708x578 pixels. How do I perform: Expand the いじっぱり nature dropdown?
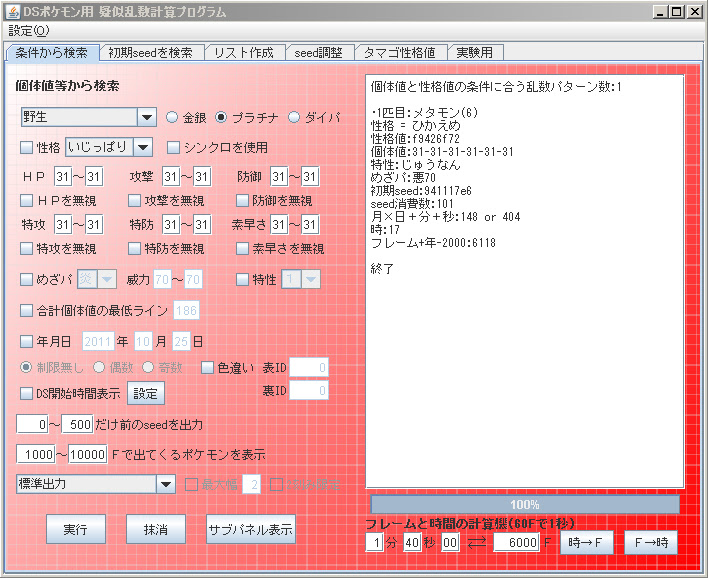[143, 147]
